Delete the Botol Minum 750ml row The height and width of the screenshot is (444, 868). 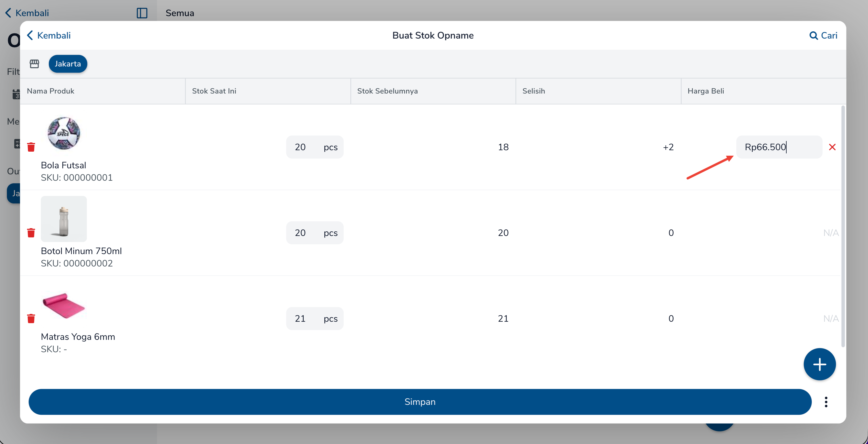click(31, 233)
